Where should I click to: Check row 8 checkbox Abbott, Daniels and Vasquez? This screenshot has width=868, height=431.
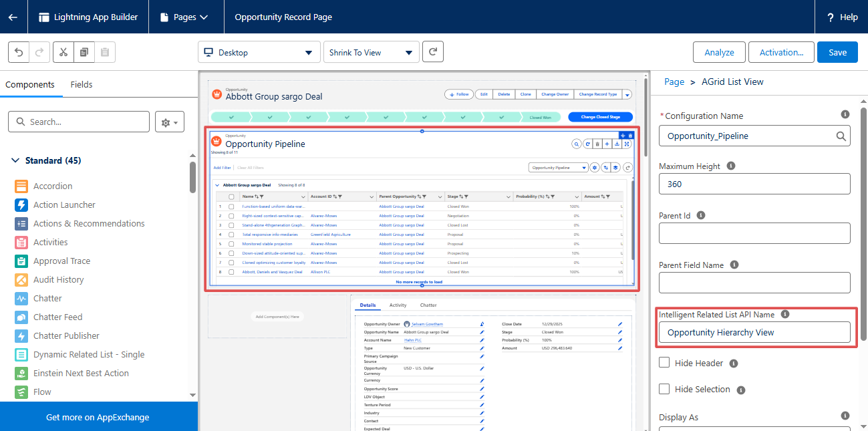231,272
